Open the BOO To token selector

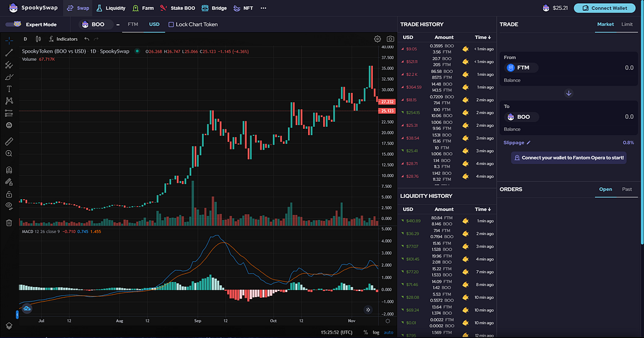point(521,117)
